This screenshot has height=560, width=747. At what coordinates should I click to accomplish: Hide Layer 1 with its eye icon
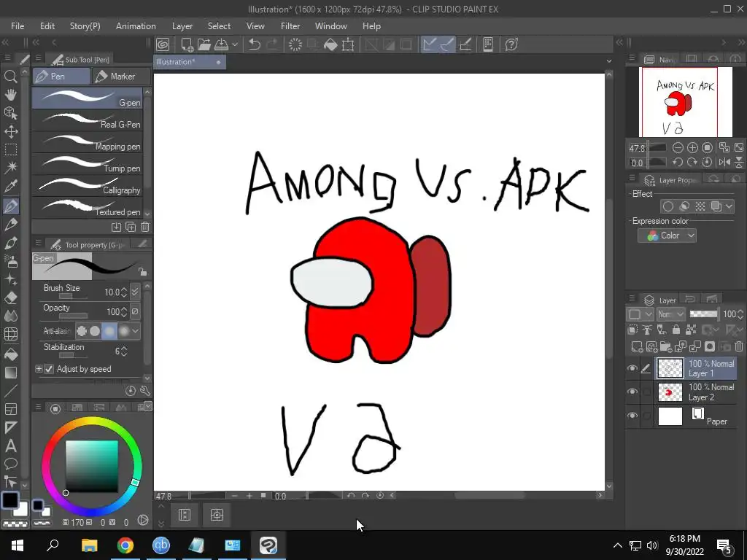[x=632, y=368]
